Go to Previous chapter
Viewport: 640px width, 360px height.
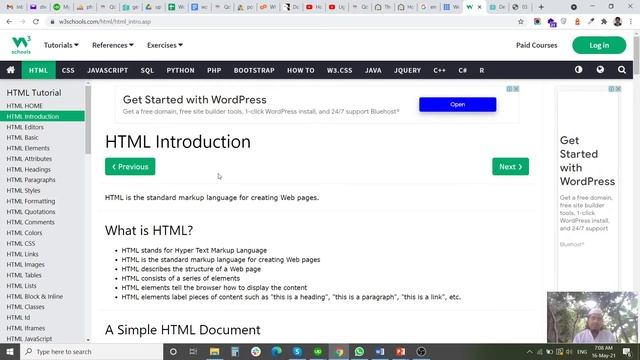130,167
